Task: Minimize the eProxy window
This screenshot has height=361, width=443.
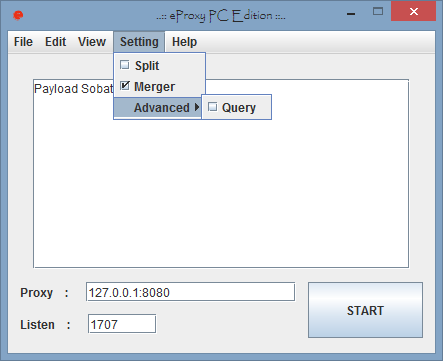Action: click(351, 14)
